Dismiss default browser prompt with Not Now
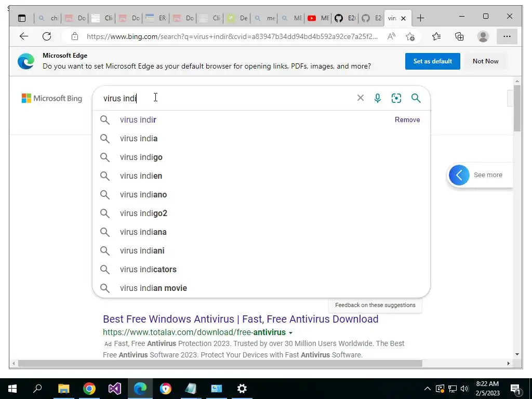Screen dimensions: 532x399 pos(486,61)
